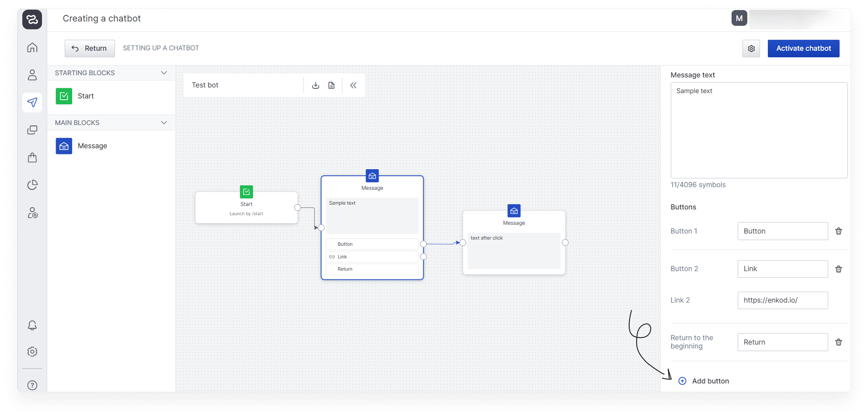Click the download icon next to Test bot
This screenshot has height=418, width=868.
pos(316,85)
